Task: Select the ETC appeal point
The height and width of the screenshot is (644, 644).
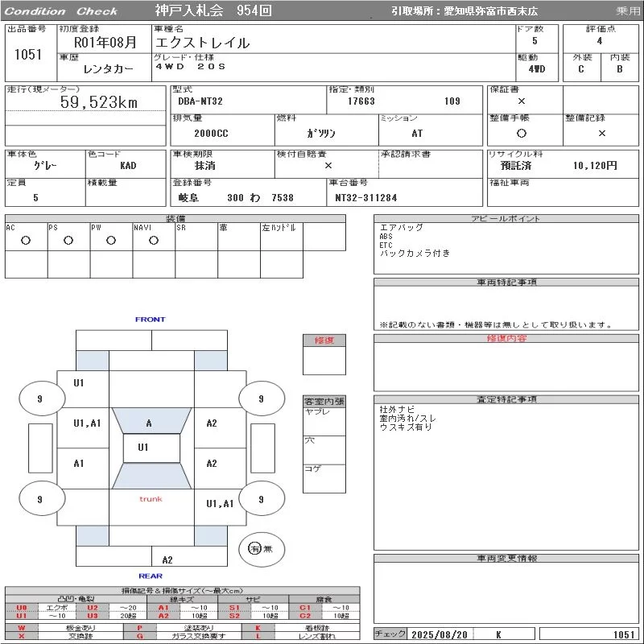Action: (386, 246)
